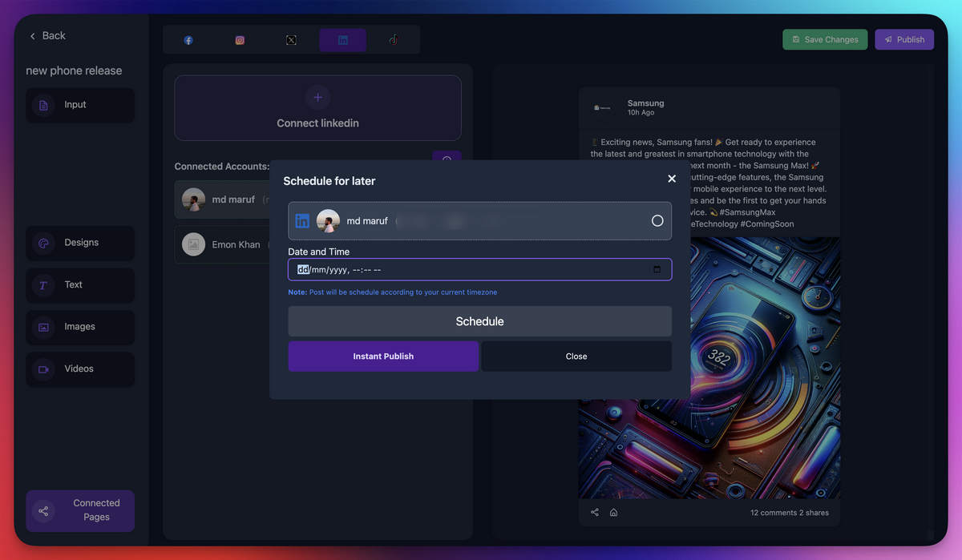Click the Schedule button
Image resolution: width=962 pixels, height=560 pixels.
480,321
